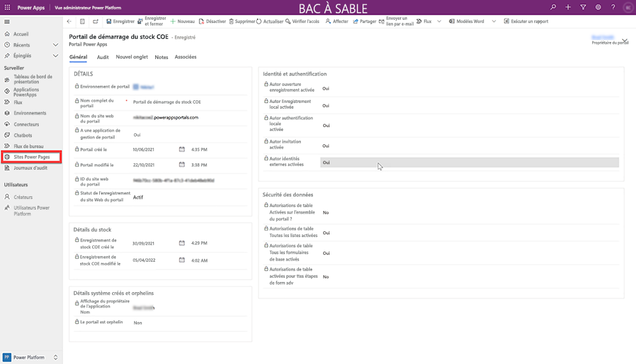Open the advanced find filter icon
636x364 pixels.
583,7
